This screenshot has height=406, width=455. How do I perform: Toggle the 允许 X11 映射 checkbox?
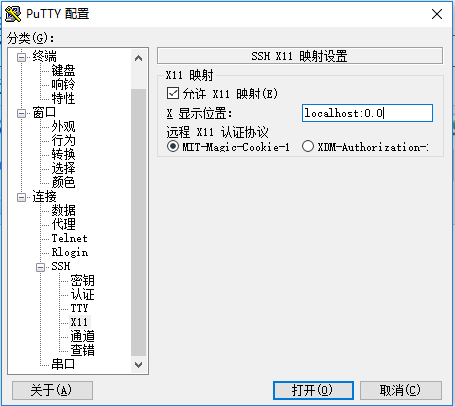(x=173, y=93)
